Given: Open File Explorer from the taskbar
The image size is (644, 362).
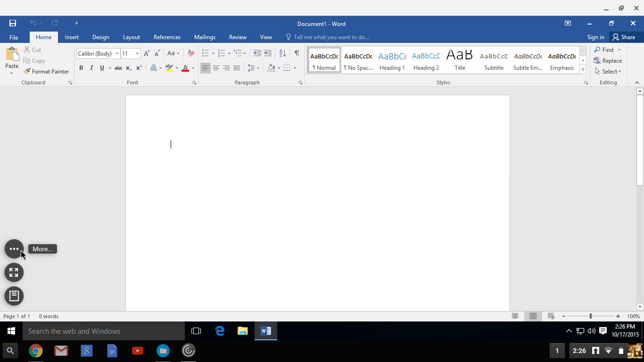Looking at the screenshot, I should click(243, 331).
